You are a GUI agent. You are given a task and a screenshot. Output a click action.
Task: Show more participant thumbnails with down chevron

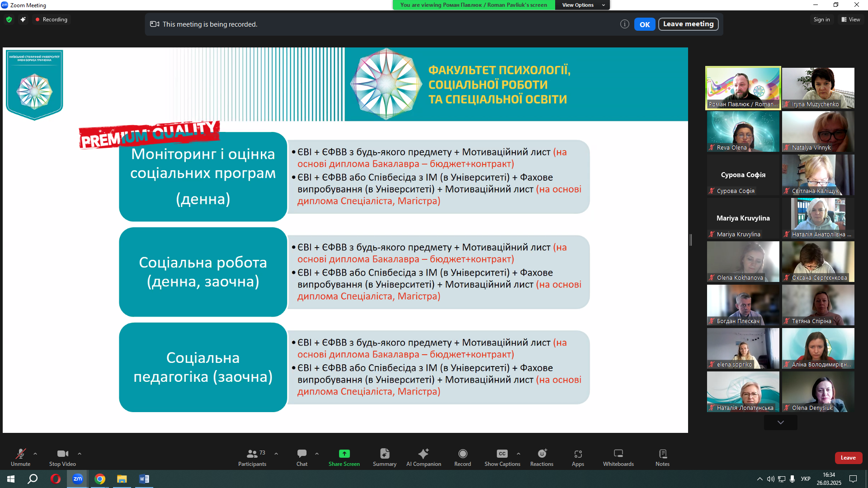[780, 422]
